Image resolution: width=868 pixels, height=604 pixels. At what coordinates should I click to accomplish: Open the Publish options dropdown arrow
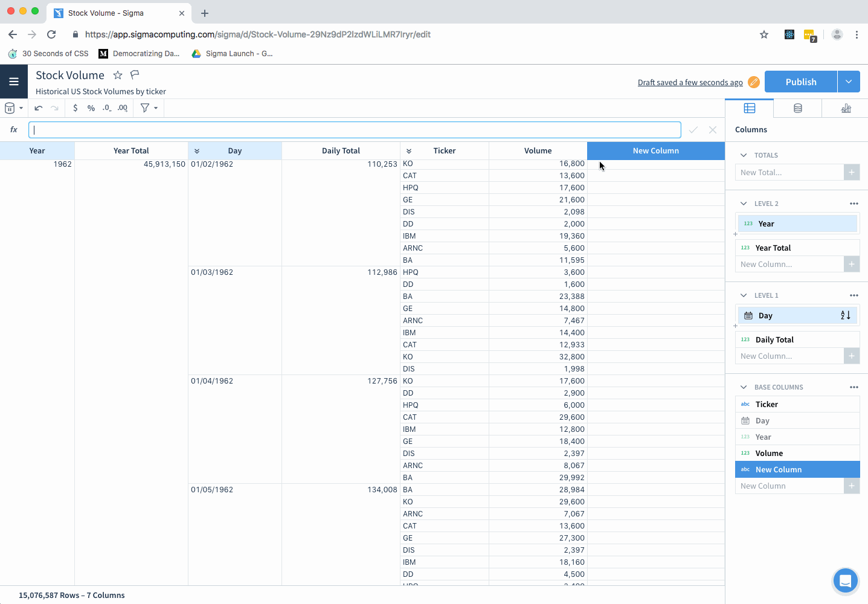[849, 82]
